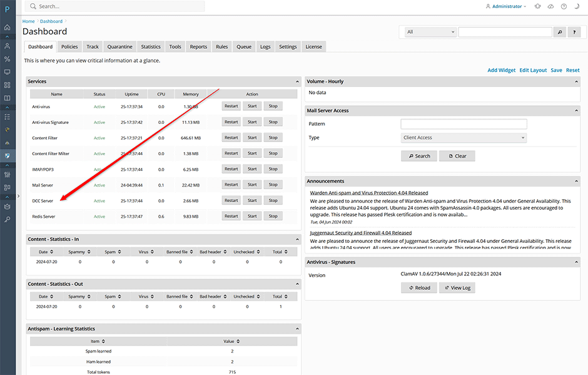Image resolution: width=588 pixels, height=375 pixels.
Task: Go to the Settings tab
Action: point(288,46)
